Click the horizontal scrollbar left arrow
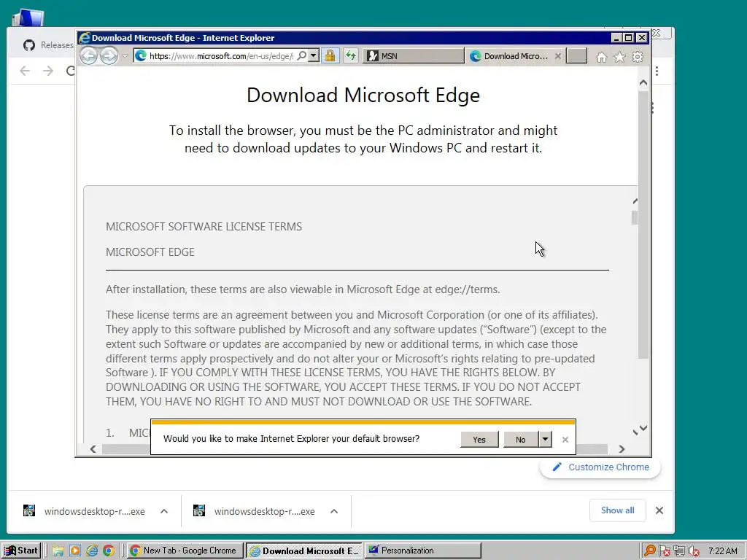 click(x=93, y=449)
